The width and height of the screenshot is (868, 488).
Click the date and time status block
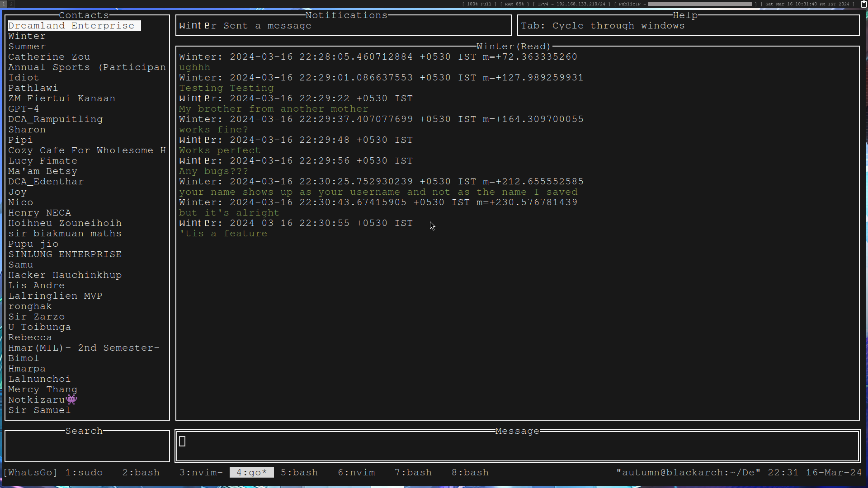pyautogui.click(x=807, y=4)
